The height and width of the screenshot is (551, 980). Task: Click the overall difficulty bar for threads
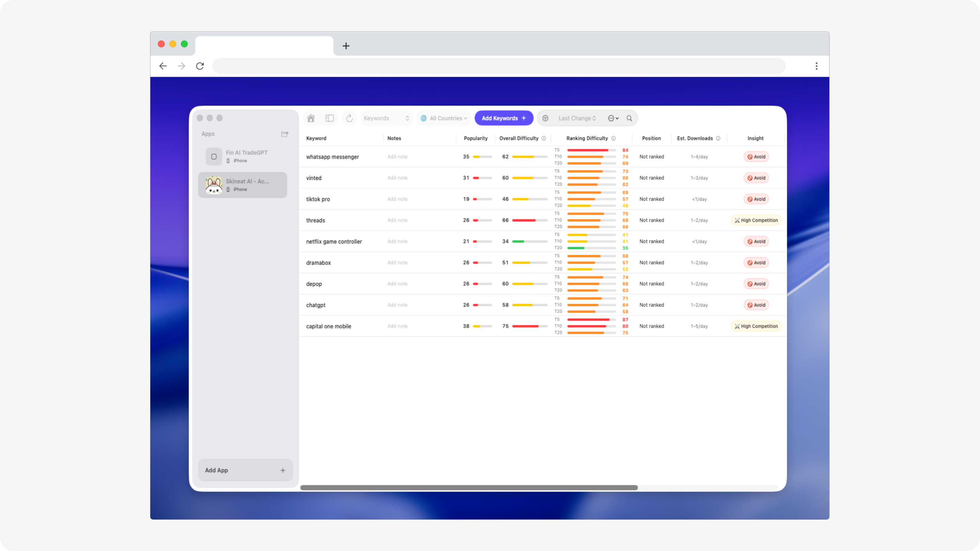[x=529, y=220]
